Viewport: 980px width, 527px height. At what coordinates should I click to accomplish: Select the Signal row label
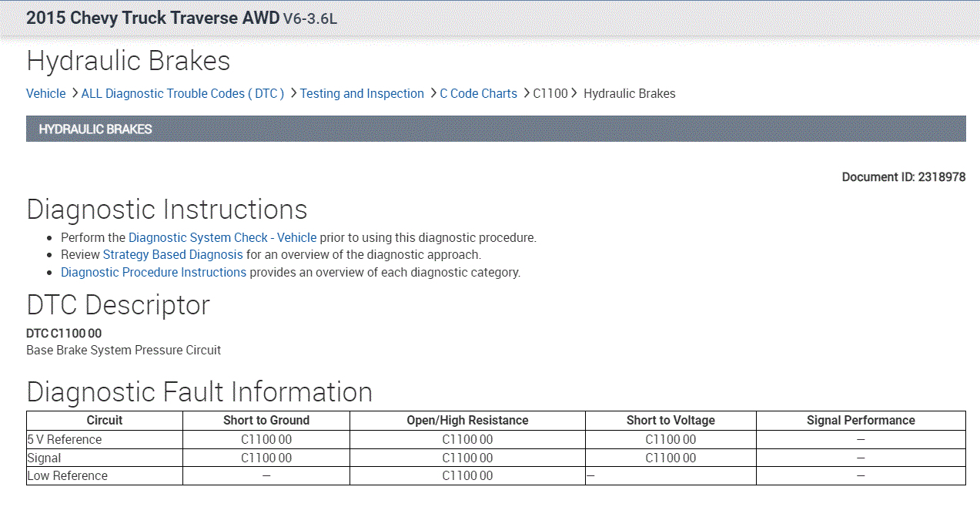[44, 458]
